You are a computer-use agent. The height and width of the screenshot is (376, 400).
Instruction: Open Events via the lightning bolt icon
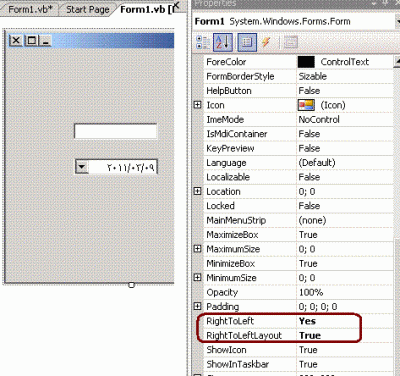[266, 42]
